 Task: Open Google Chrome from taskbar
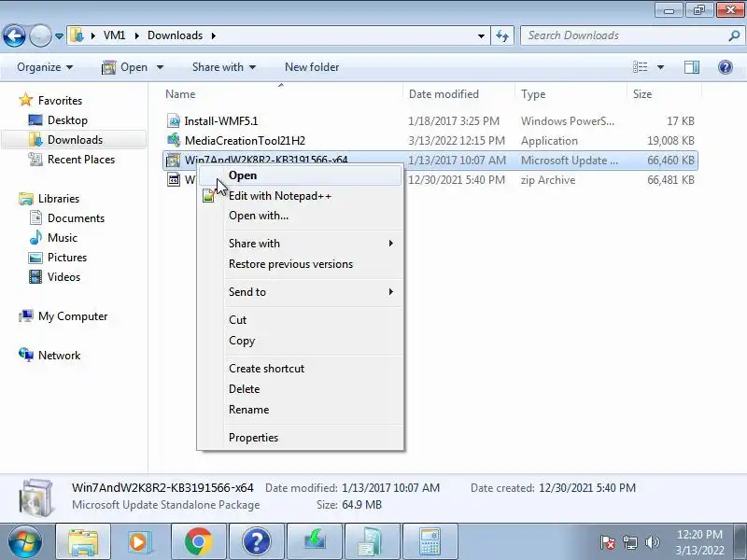click(199, 541)
